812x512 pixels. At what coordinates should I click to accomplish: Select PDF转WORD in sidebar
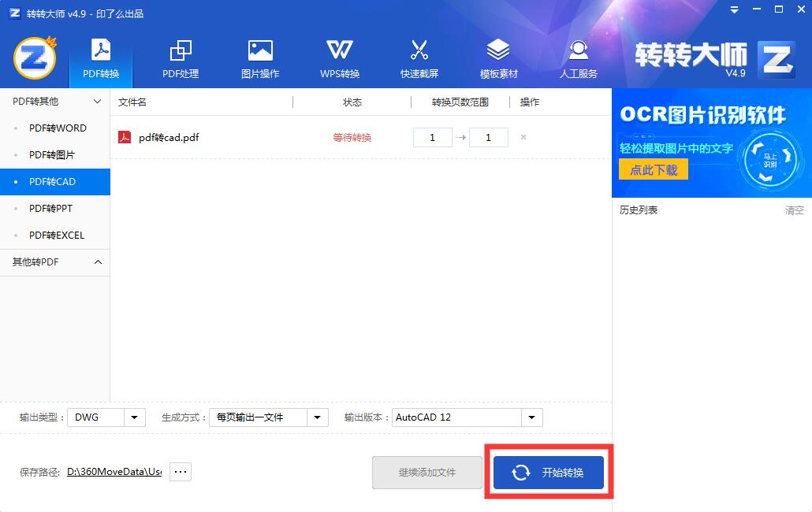coord(55,128)
